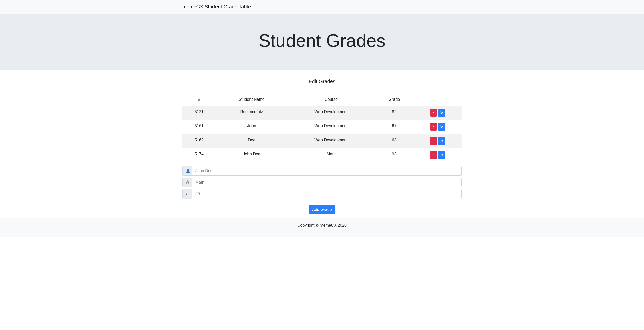
Task: Reset John Doe's Math grade
Action: tap(441, 155)
